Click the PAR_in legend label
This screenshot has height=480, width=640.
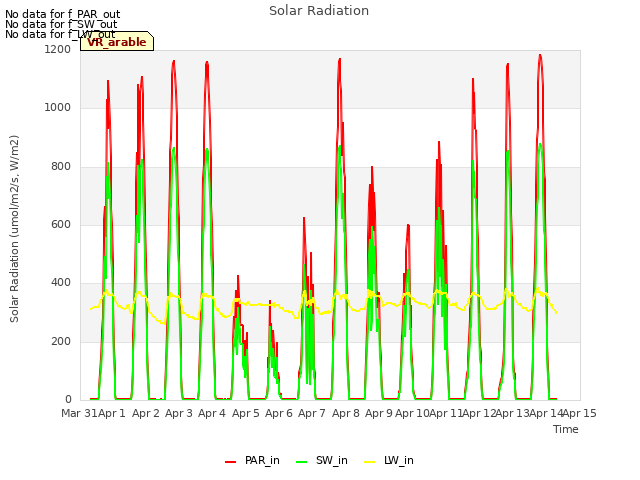pos(262,460)
